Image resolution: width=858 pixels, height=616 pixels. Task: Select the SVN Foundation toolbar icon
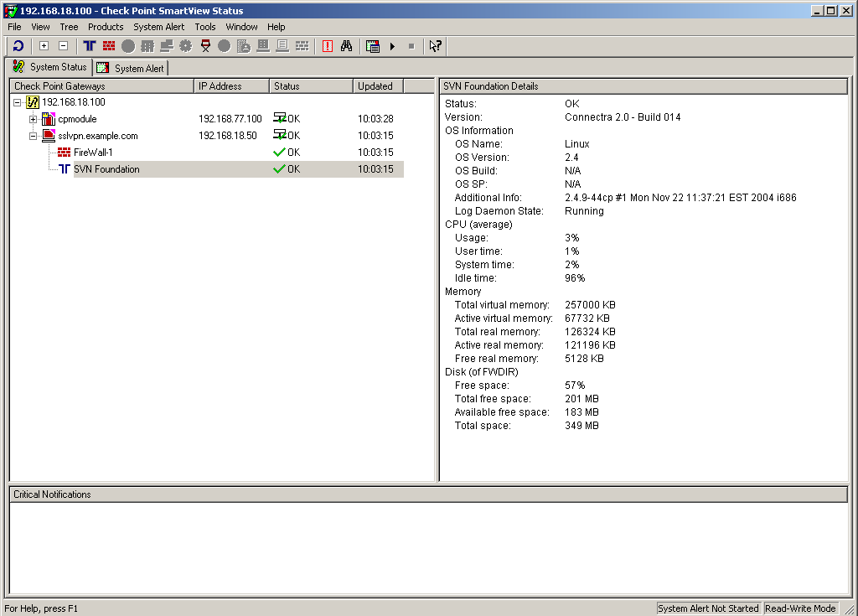pyautogui.click(x=89, y=46)
